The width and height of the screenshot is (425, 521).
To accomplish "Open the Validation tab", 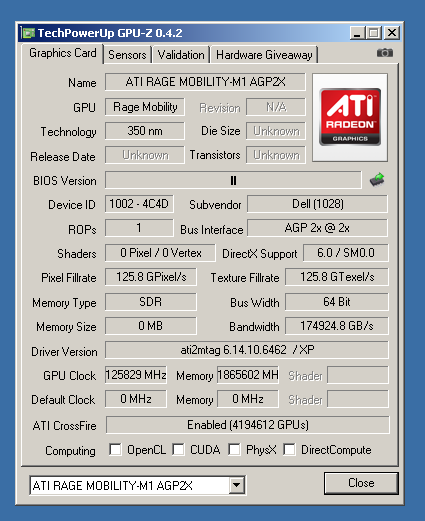I will click(181, 55).
